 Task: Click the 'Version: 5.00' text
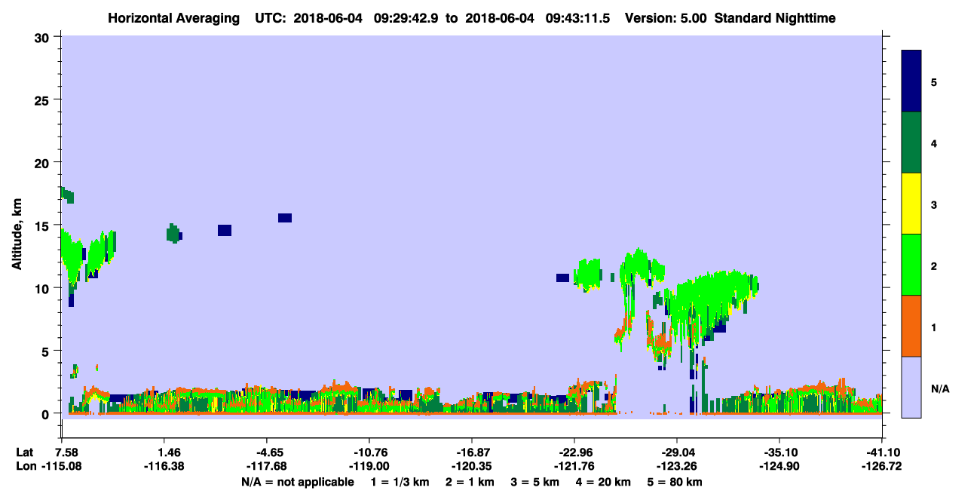click(x=666, y=17)
